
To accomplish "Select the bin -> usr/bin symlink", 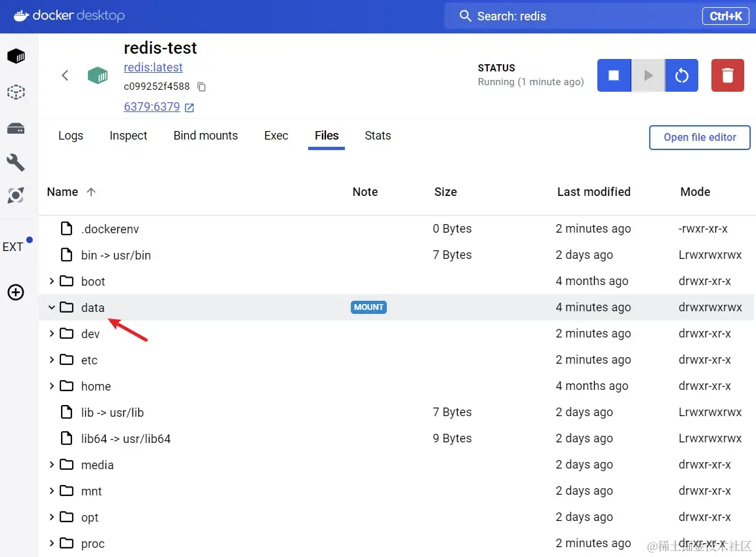I will click(x=396, y=255).
